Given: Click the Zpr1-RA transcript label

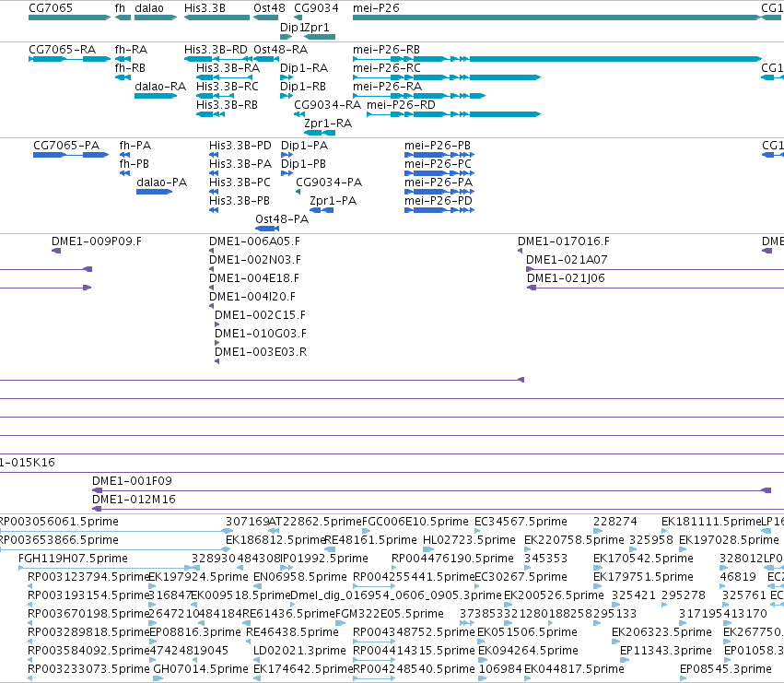Looking at the screenshot, I should point(328,124).
